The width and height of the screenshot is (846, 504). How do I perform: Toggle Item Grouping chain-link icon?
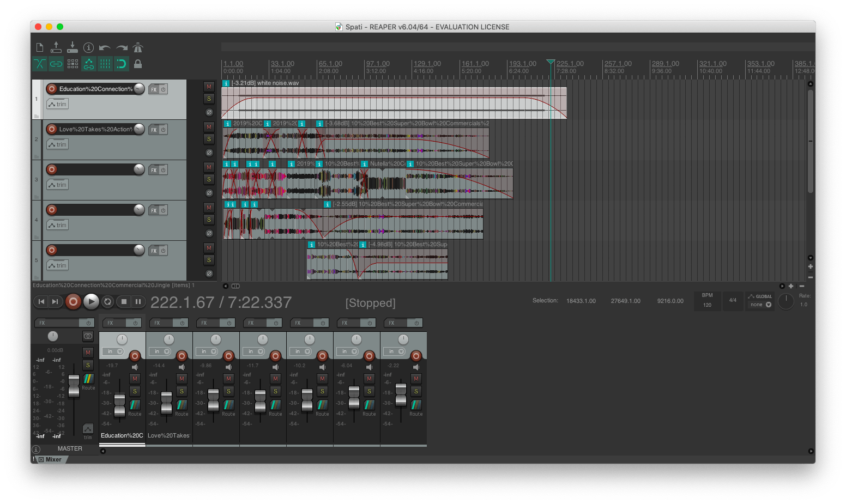tap(56, 64)
